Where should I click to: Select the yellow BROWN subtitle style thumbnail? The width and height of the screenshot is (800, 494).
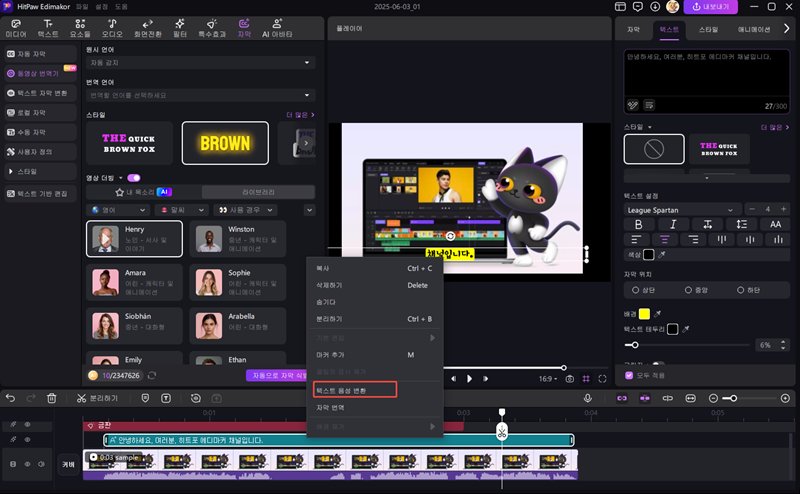pos(225,143)
